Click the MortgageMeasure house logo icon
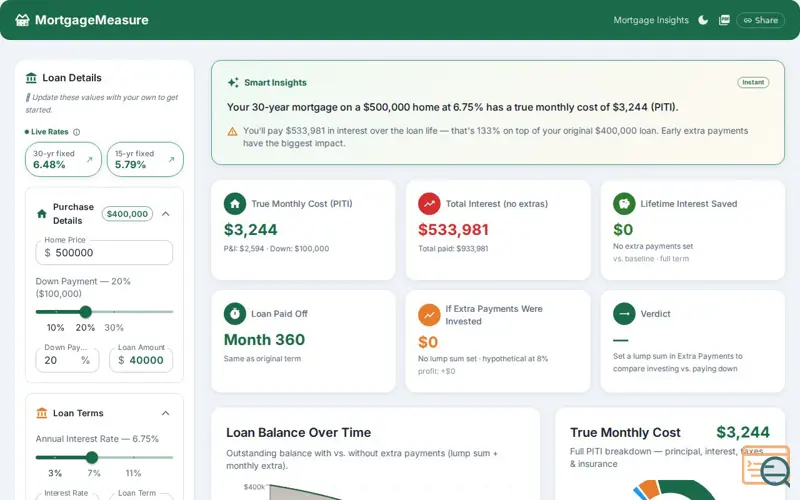 point(22,20)
